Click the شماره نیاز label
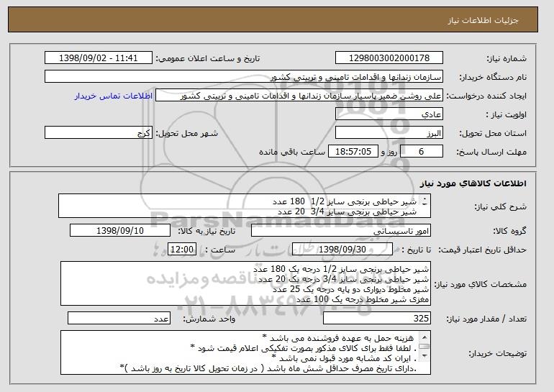The image size is (554, 392). (x=507, y=58)
